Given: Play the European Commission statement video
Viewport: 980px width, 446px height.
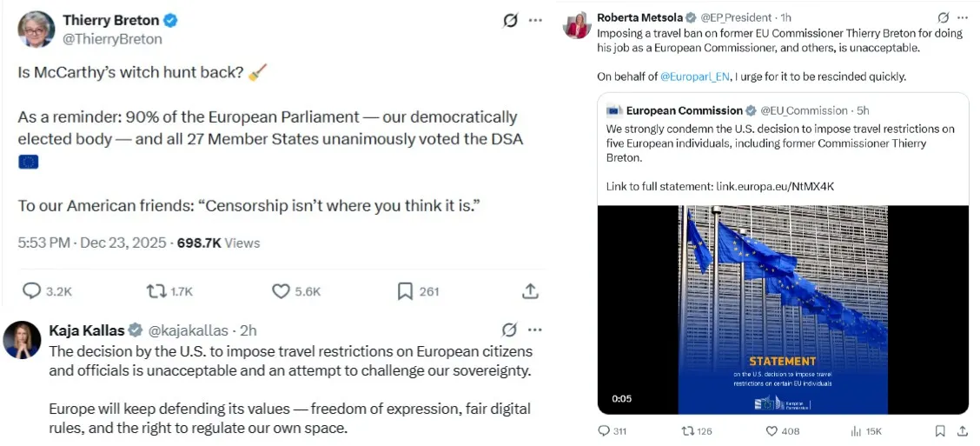Looking at the screenshot, I should point(783,310).
